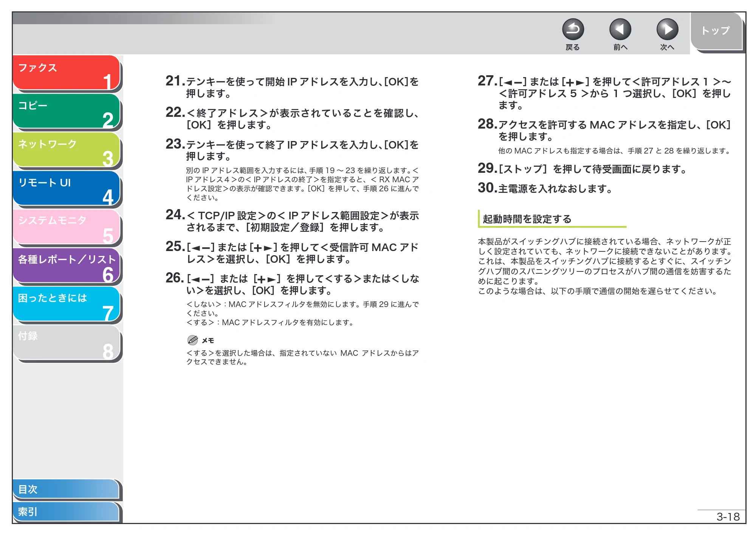Click the メモ pencil note icon
The image size is (756, 535).
tap(192, 340)
